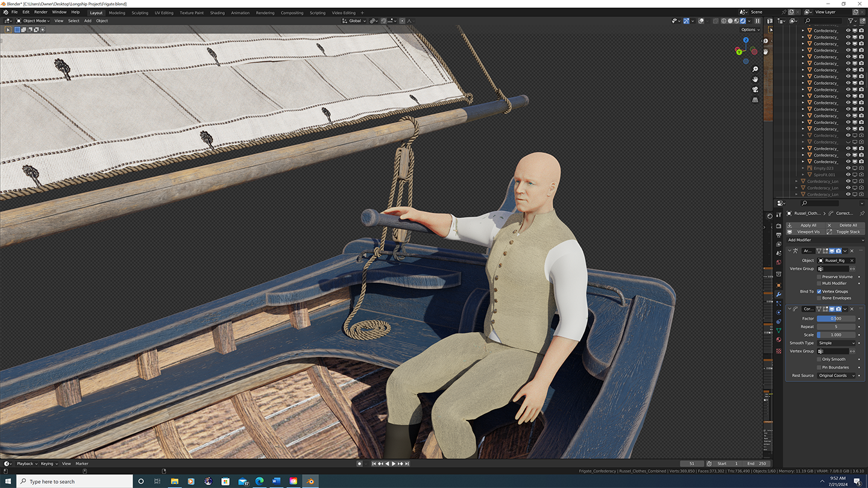Open the Smooth Type Simple dropdown
Image resolution: width=868 pixels, height=488 pixels.
[x=836, y=343]
